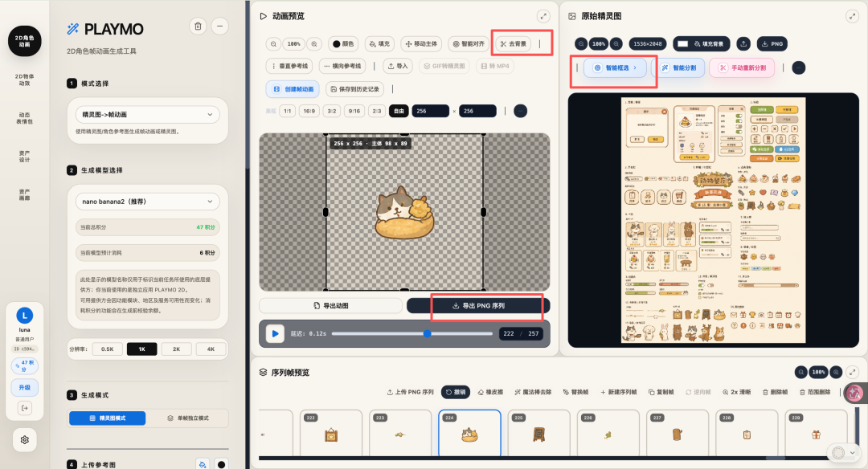Click the 撤销 undo button
The image size is (868, 469).
456,392
